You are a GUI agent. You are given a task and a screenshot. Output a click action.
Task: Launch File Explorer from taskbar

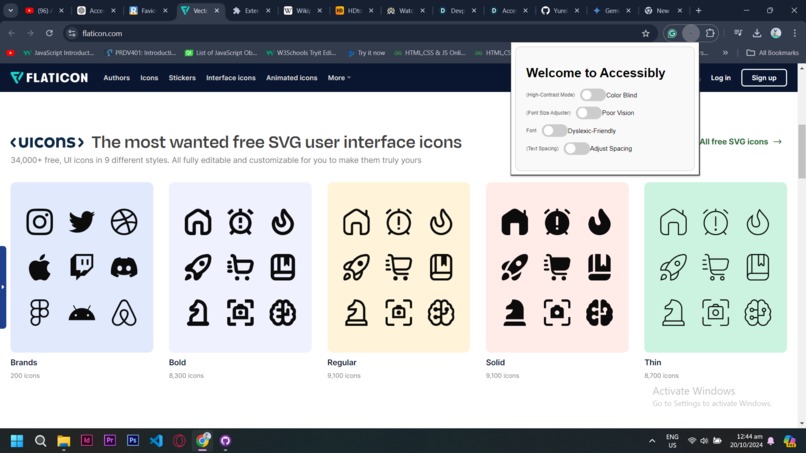click(63, 441)
